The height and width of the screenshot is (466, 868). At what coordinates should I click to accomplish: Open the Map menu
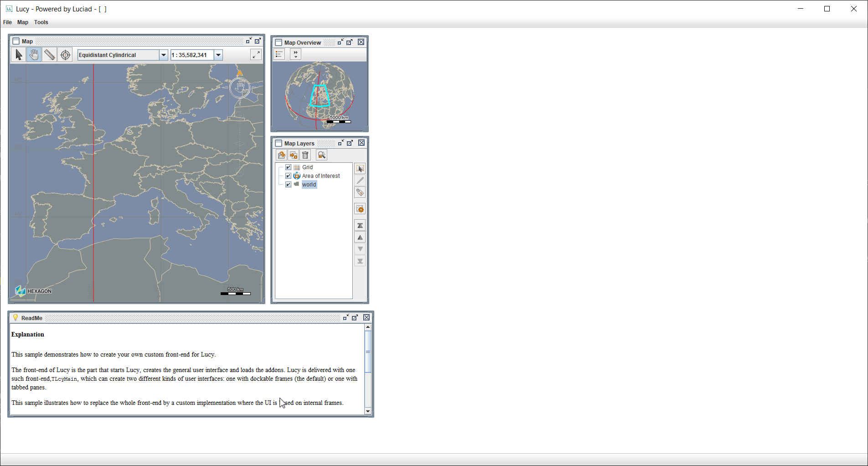click(23, 22)
